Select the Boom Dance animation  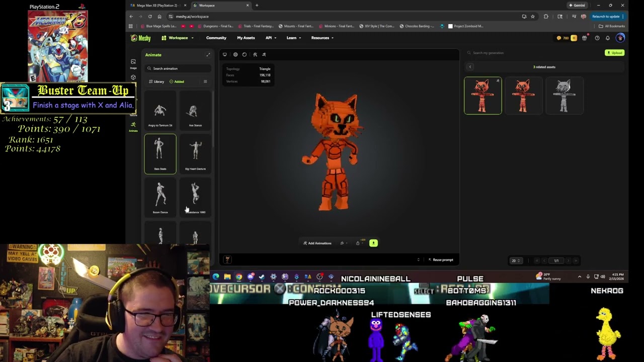(x=160, y=197)
